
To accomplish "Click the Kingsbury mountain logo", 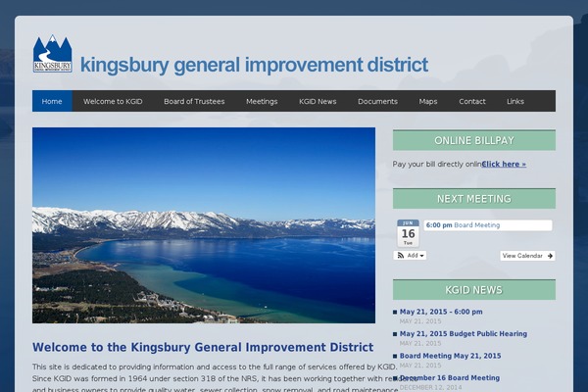I will pyautogui.click(x=52, y=54).
